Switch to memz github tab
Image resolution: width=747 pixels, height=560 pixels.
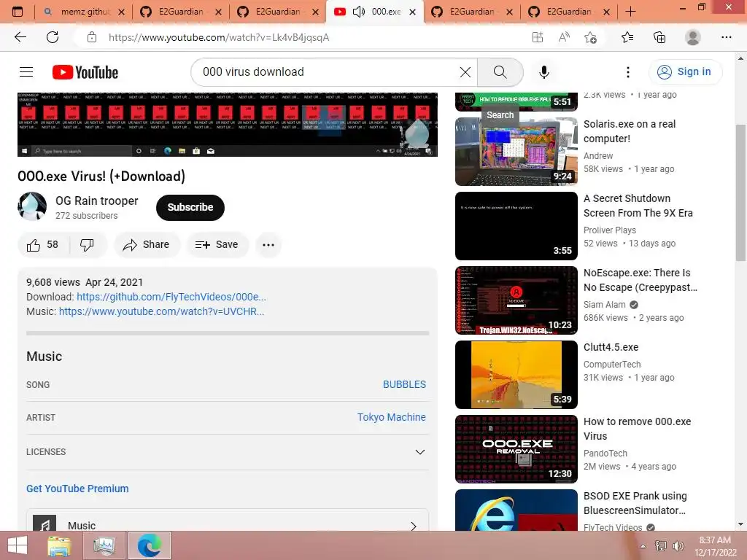(84, 12)
